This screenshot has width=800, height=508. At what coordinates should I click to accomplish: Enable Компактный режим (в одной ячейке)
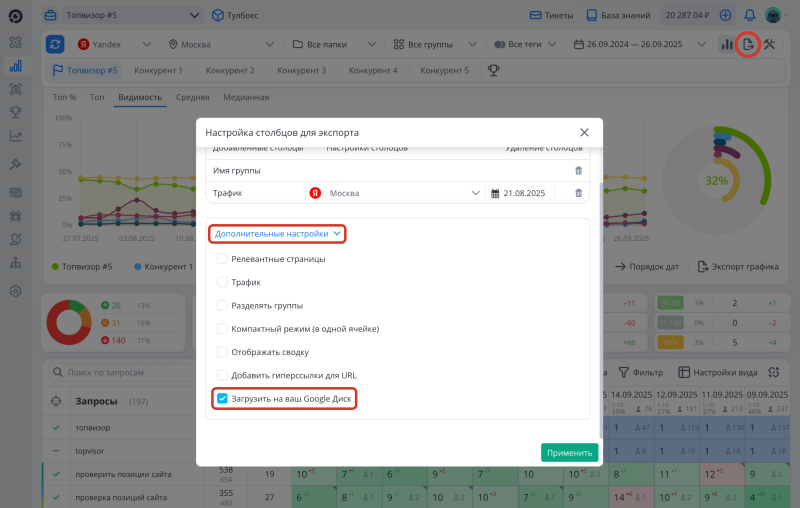[222, 328]
